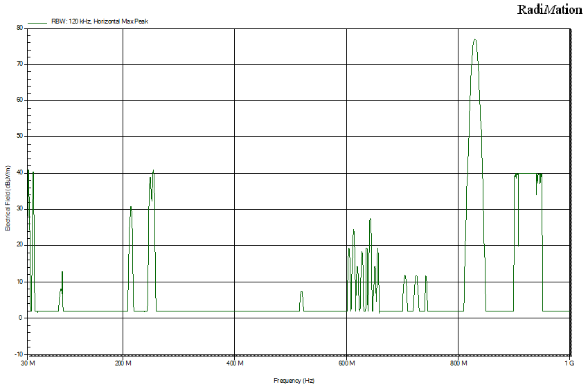Click the '-10' y-axis label
The image size is (588, 389).
pyautogui.click(x=19, y=354)
